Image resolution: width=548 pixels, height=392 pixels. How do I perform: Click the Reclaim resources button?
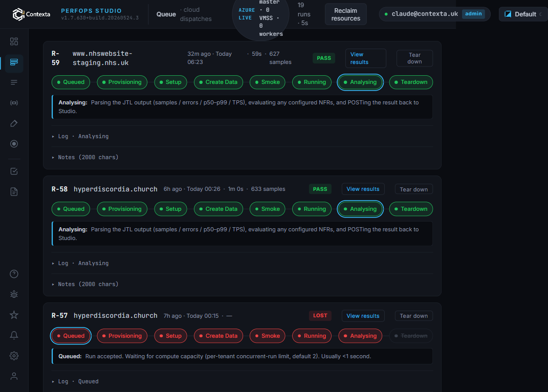(346, 14)
